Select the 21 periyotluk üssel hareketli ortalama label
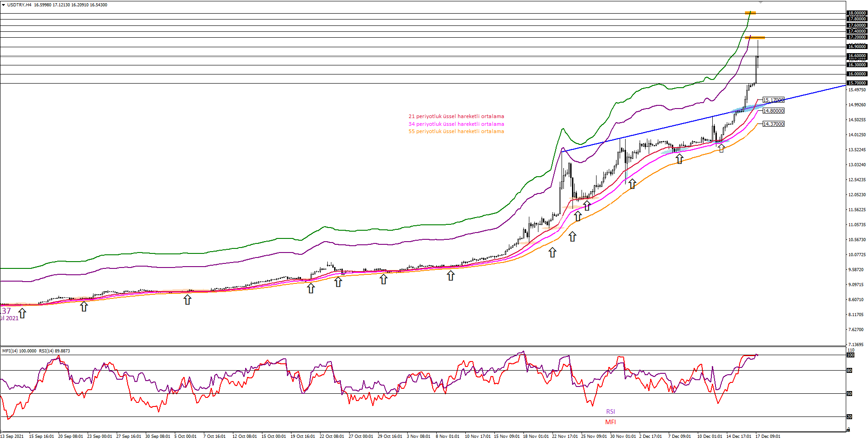Viewport: 868px width, 441px height. [x=456, y=116]
